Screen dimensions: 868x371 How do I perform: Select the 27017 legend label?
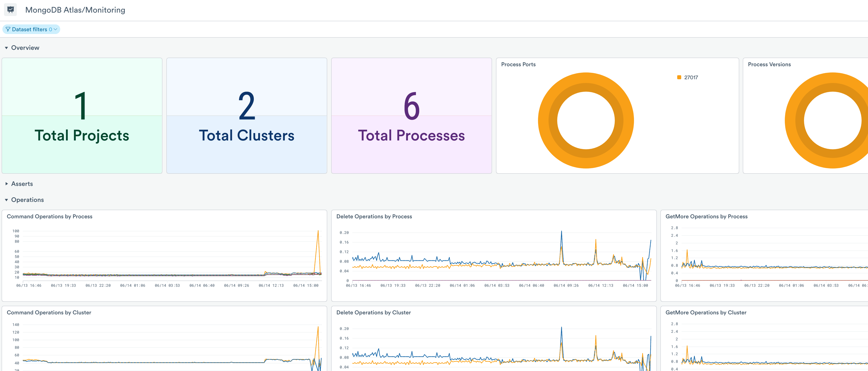(x=691, y=78)
